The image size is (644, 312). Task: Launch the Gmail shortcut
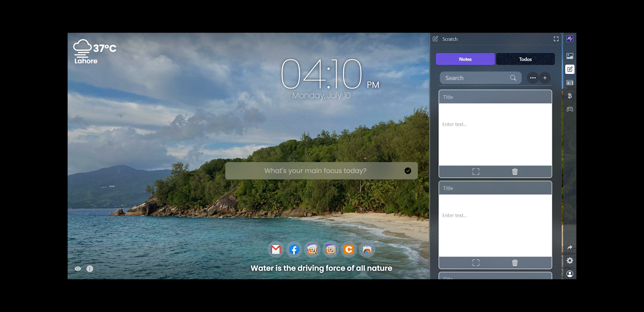tap(275, 249)
